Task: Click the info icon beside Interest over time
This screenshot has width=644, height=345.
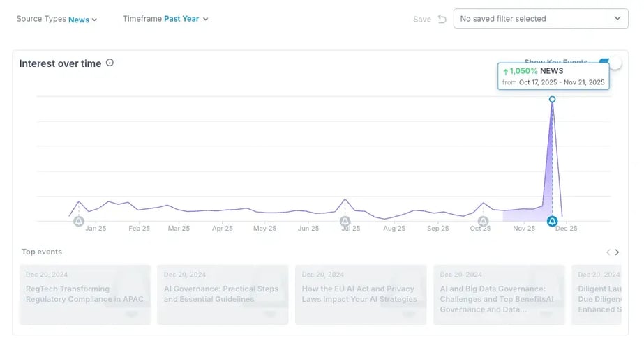Action: (110, 63)
